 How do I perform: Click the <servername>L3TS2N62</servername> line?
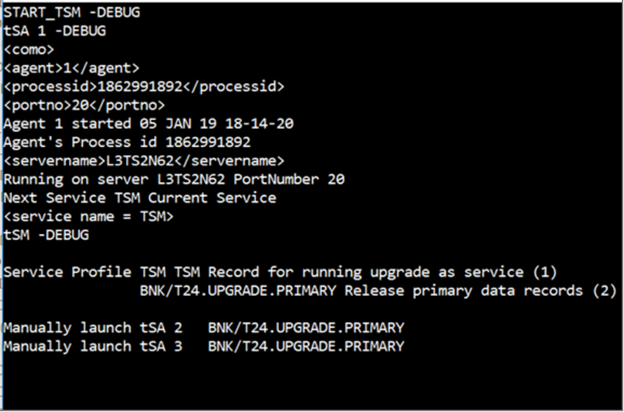(144, 160)
